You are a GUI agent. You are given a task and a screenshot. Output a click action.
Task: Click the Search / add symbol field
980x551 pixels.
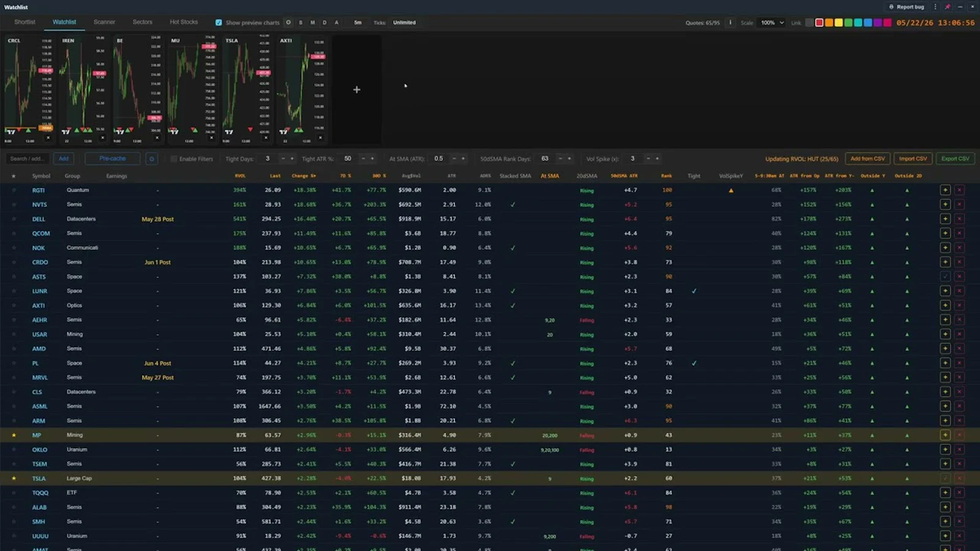(28, 159)
